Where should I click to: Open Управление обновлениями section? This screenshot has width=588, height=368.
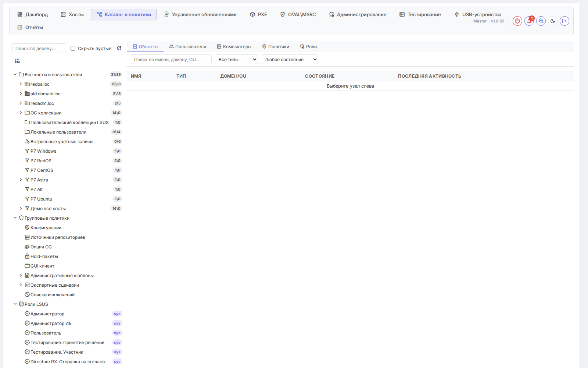(201, 14)
